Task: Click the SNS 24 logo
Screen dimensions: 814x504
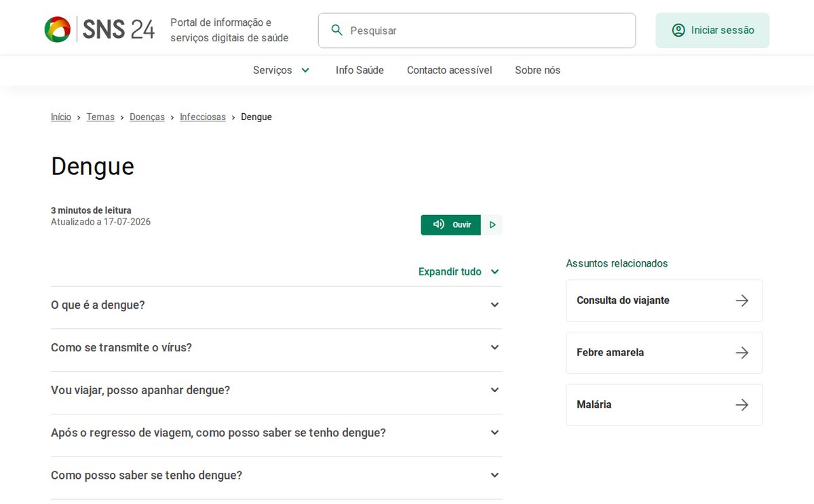Action: (100, 30)
